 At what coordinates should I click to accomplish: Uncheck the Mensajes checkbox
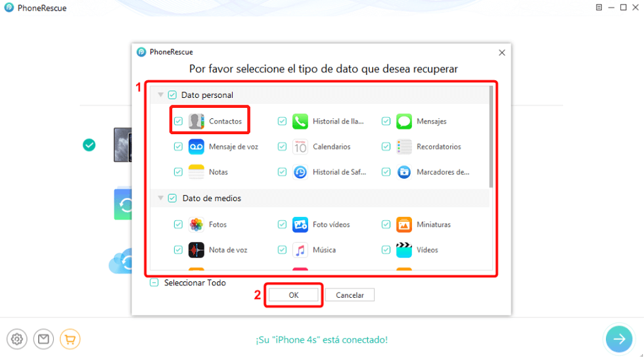pyautogui.click(x=386, y=121)
